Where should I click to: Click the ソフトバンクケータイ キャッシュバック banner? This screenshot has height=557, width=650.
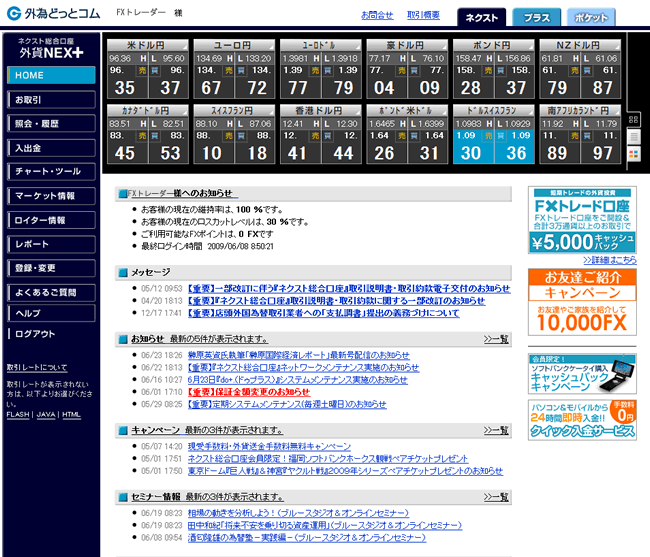(x=582, y=374)
